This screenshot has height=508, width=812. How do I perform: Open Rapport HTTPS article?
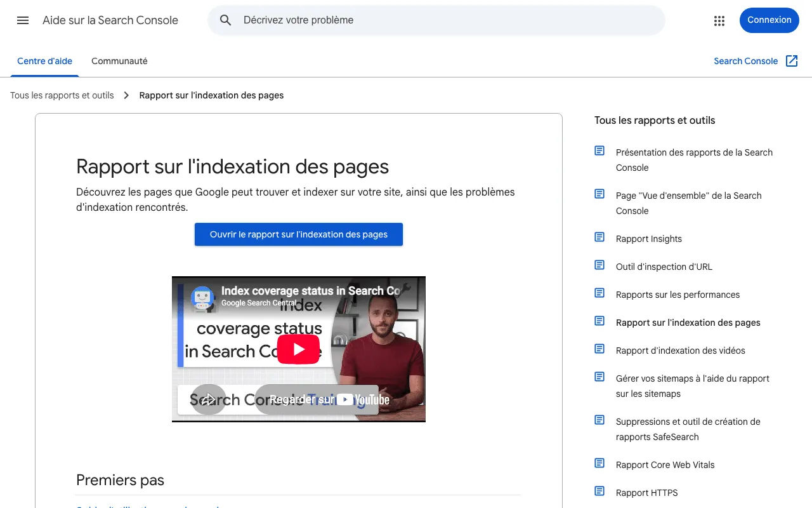pyautogui.click(x=646, y=493)
